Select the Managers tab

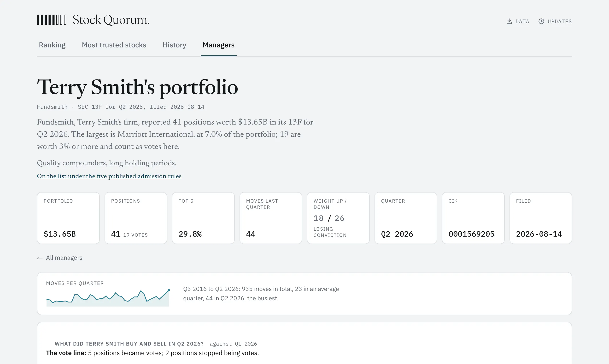(x=219, y=45)
